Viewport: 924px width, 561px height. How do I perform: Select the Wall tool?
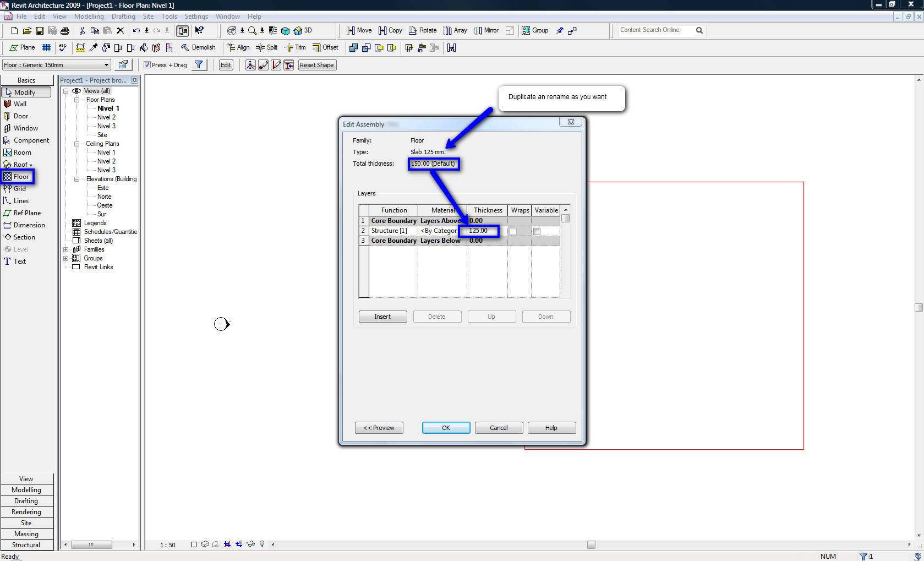(x=20, y=104)
